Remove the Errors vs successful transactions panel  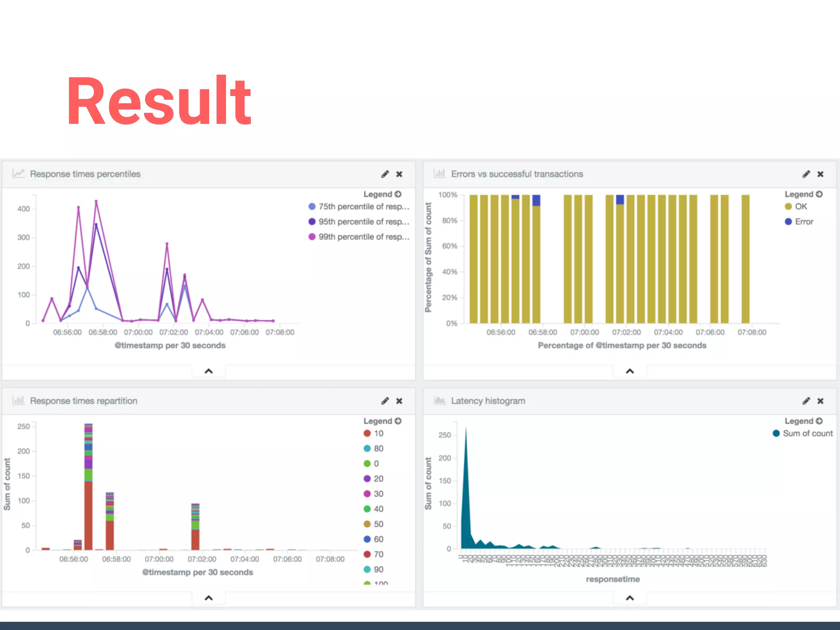point(820,174)
